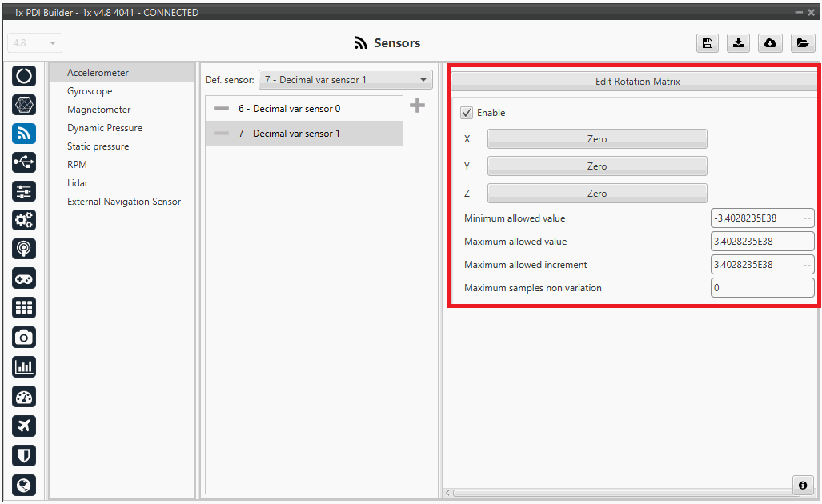
Task: Click the save floppy disk icon
Action: pos(708,43)
